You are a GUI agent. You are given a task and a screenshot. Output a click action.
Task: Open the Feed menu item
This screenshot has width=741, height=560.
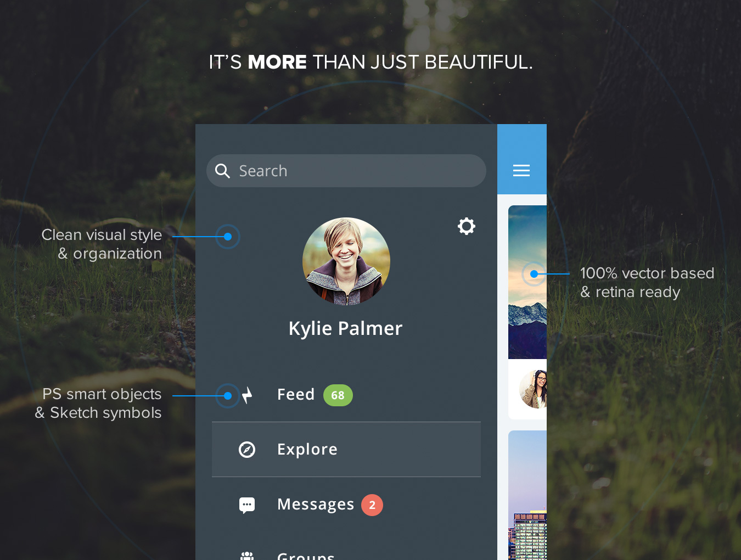(346, 395)
